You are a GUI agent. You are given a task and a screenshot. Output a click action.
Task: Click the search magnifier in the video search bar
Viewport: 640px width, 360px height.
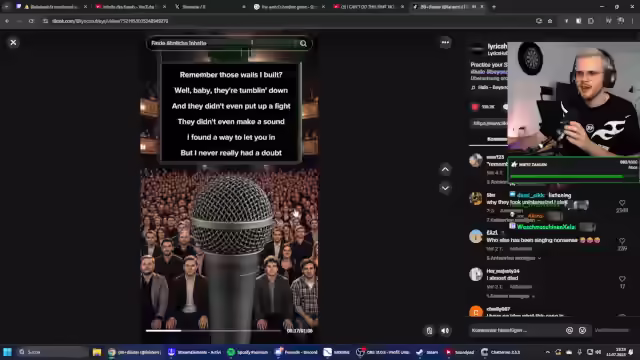[x=303, y=43]
